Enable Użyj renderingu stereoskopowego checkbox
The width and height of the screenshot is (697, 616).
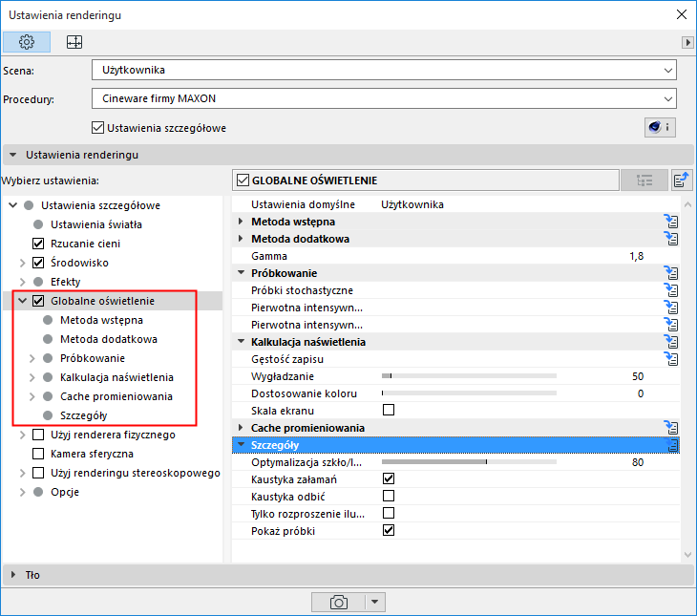point(38,473)
